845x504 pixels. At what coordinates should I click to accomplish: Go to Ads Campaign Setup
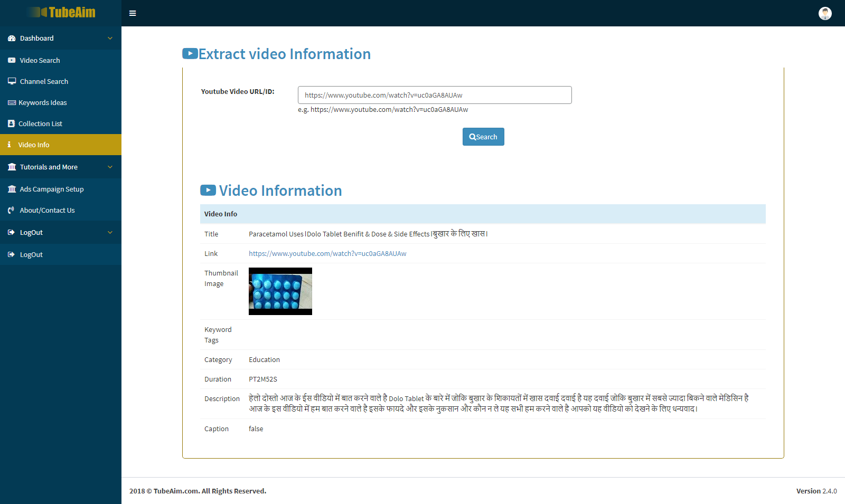point(61,189)
